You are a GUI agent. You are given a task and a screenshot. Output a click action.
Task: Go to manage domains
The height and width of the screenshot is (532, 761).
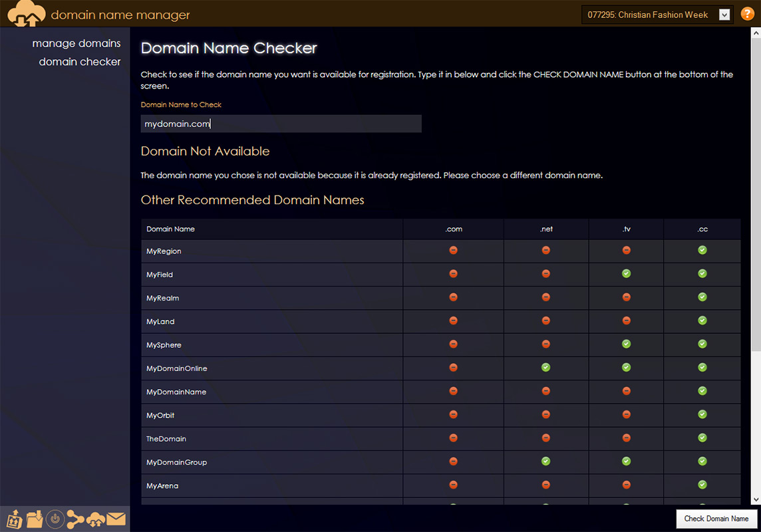[76, 43]
